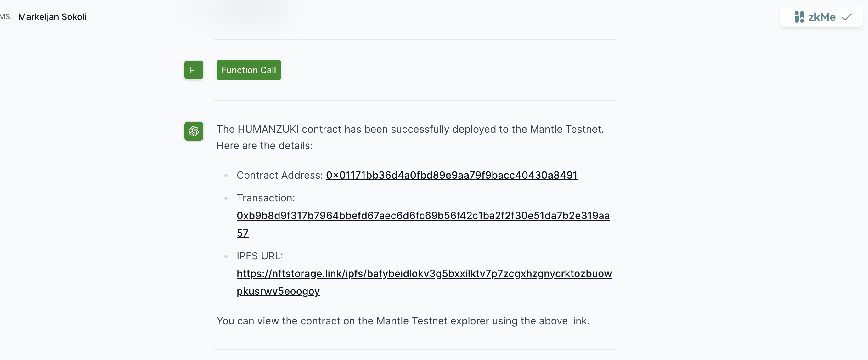Click the Mantle Testnet explorer closing sentence
The width and height of the screenshot is (868, 360).
(403, 321)
